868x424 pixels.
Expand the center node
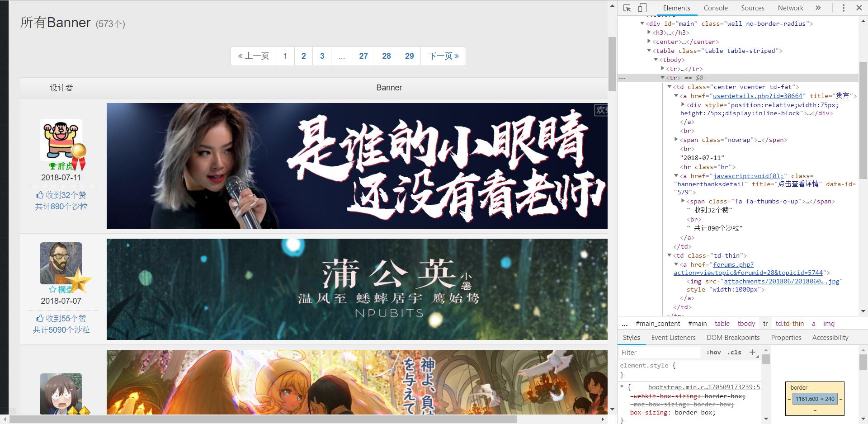(x=649, y=41)
